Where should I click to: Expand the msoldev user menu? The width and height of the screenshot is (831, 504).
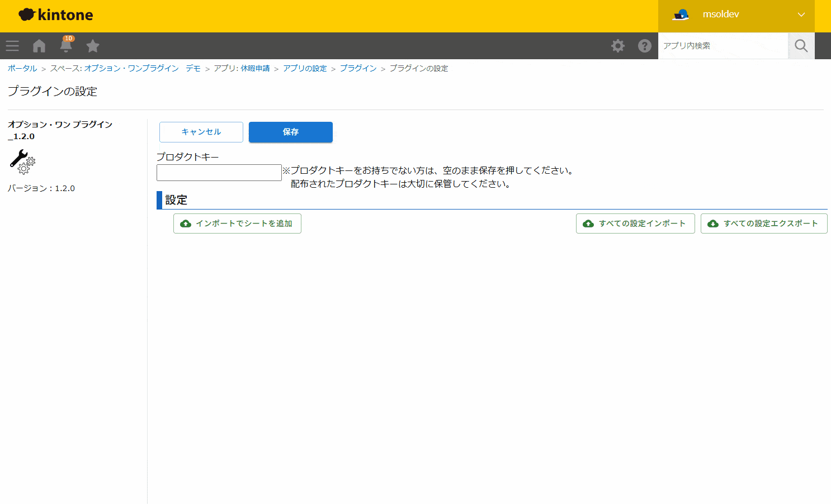pos(801,15)
